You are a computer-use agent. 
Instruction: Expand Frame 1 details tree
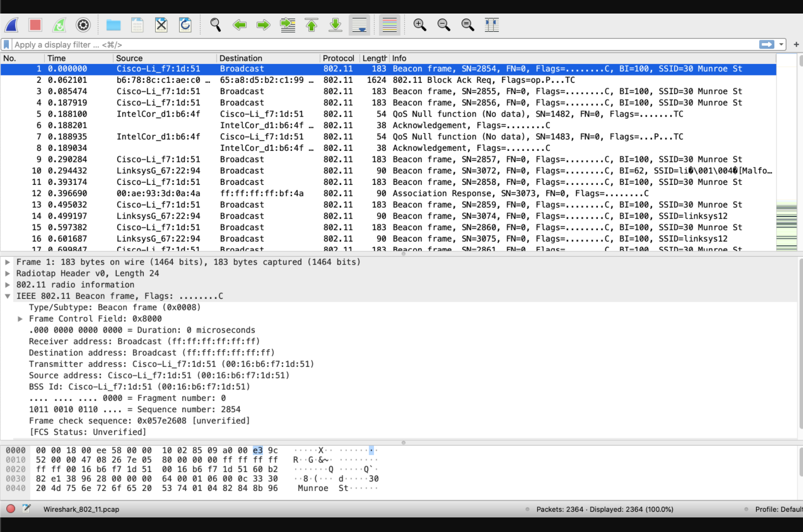click(8, 262)
